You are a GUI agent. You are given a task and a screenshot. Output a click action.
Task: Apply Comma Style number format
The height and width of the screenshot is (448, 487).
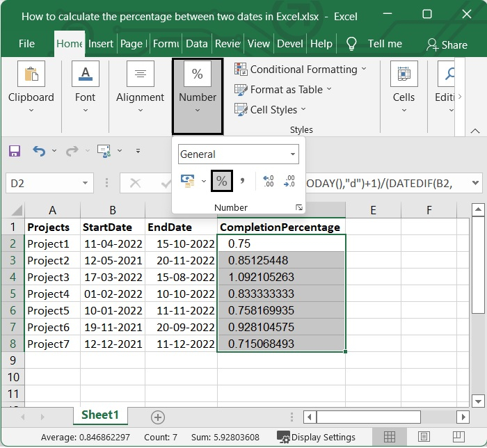[242, 181]
